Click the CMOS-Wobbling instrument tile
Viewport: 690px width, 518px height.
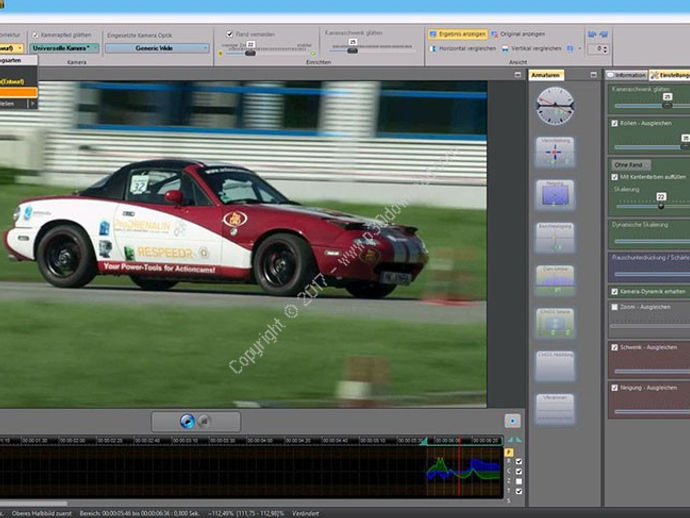pyautogui.click(x=555, y=366)
